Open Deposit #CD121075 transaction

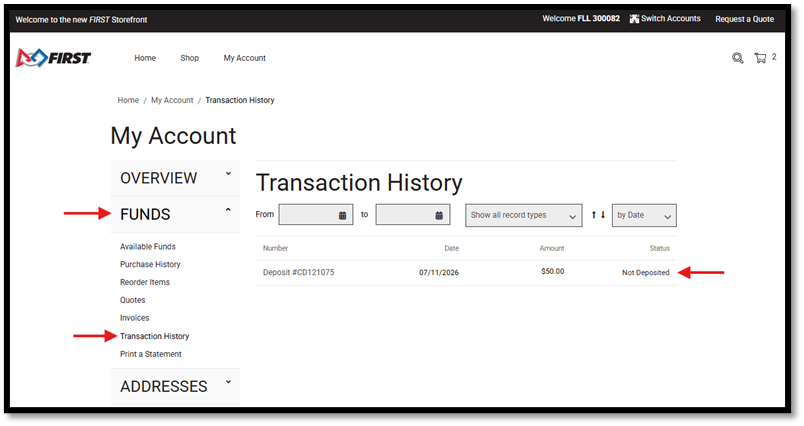point(298,272)
